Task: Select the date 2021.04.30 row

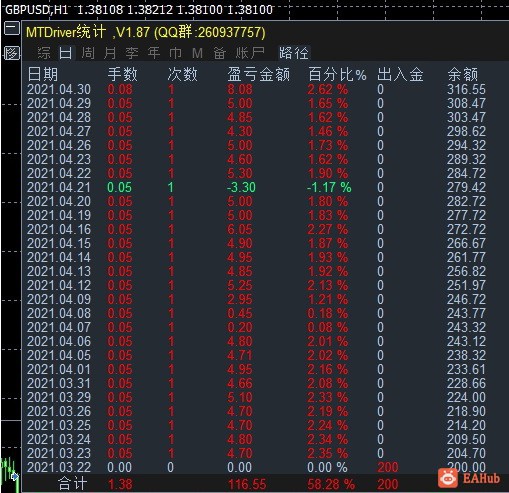Action: [59, 90]
